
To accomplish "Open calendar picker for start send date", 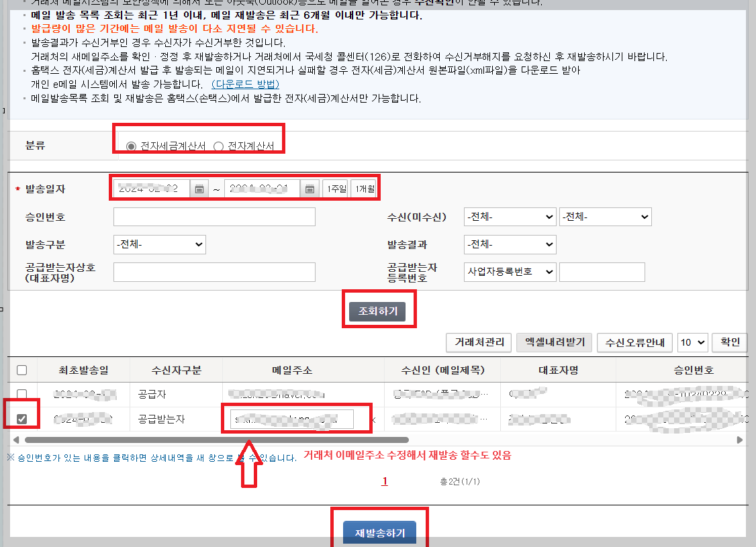I will point(199,189).
